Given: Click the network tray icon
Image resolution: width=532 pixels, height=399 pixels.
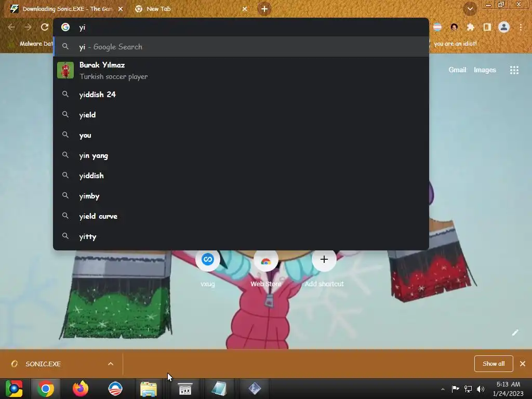Looking at the screenshot, I should click(468, 389).
